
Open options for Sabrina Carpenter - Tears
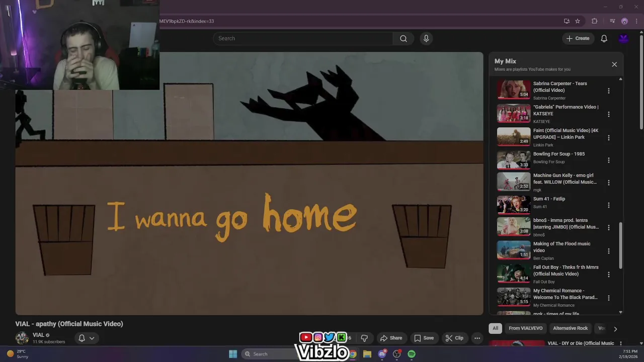(608, 91)
